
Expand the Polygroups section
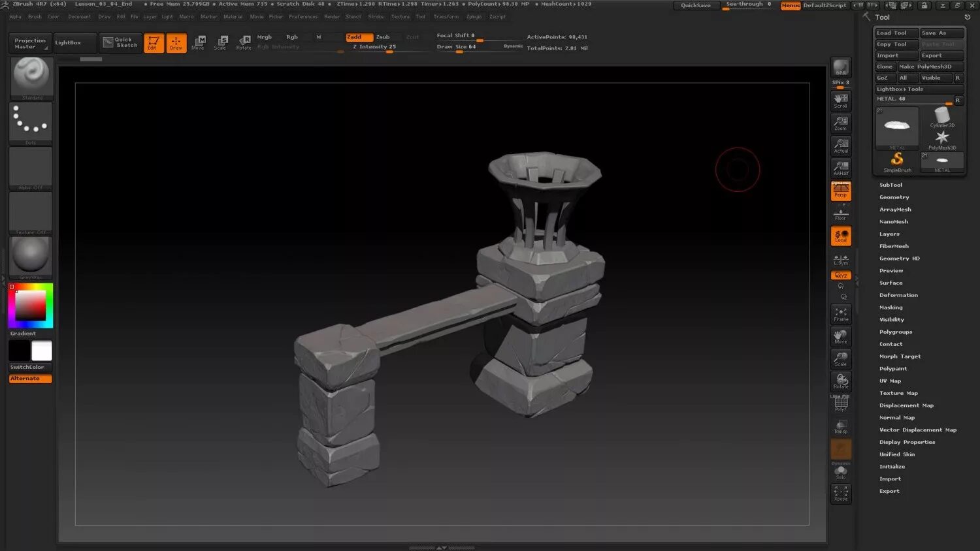pos(896,332)
